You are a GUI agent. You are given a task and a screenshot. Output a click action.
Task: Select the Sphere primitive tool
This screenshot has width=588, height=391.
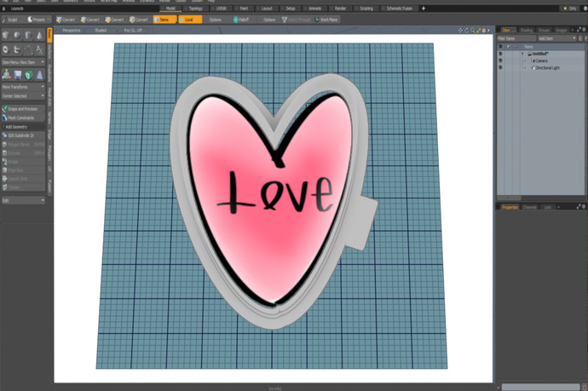[x=17, y=36]
